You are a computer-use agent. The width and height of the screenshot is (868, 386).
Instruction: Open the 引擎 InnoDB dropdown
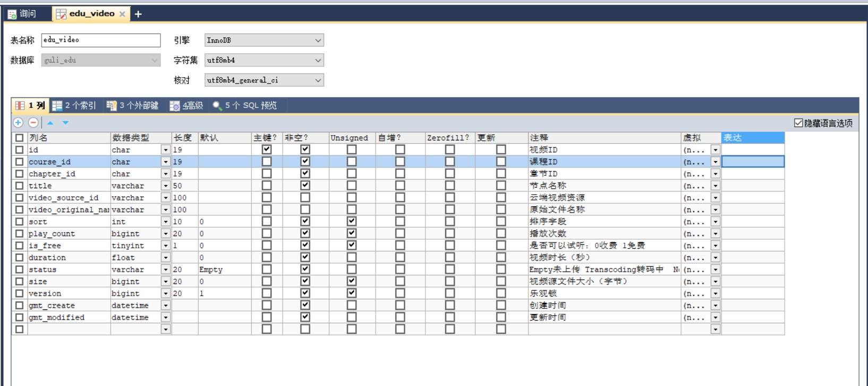click(264, 40)
